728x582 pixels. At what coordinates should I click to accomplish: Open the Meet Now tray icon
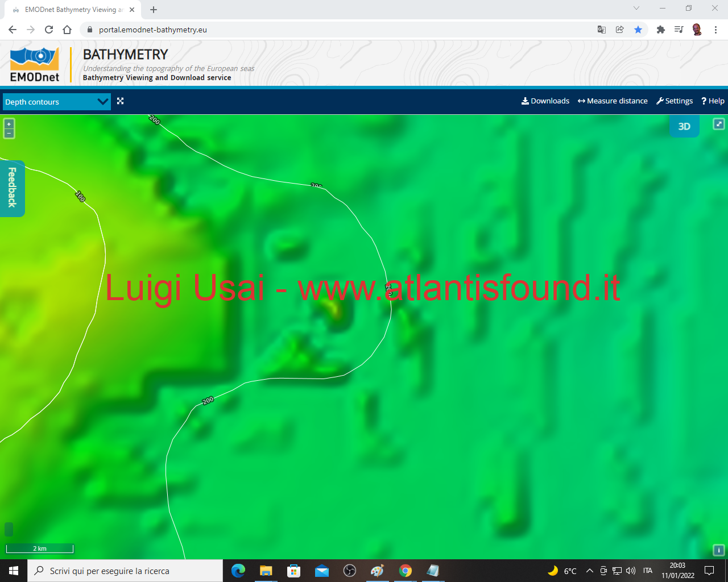(603, 571)
